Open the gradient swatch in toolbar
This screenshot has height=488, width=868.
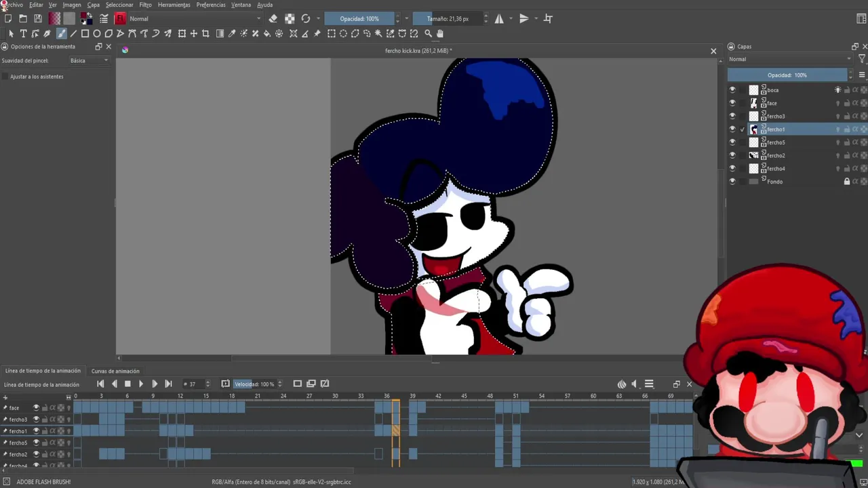coord(54,18)
